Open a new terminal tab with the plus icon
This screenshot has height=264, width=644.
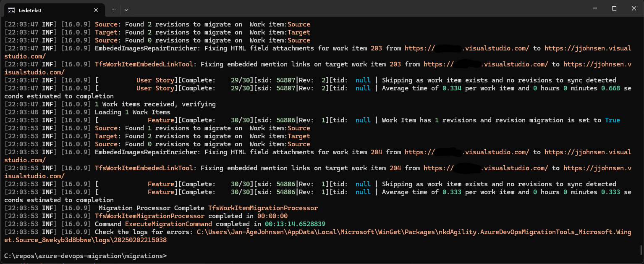(114, 10)
